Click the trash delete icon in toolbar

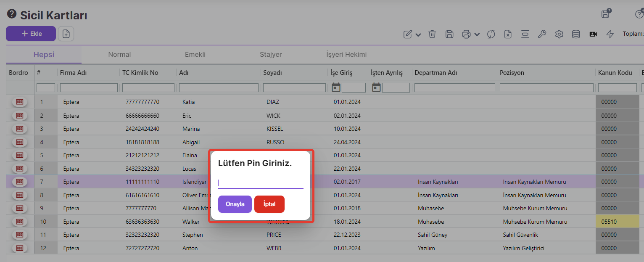point(432,34)
